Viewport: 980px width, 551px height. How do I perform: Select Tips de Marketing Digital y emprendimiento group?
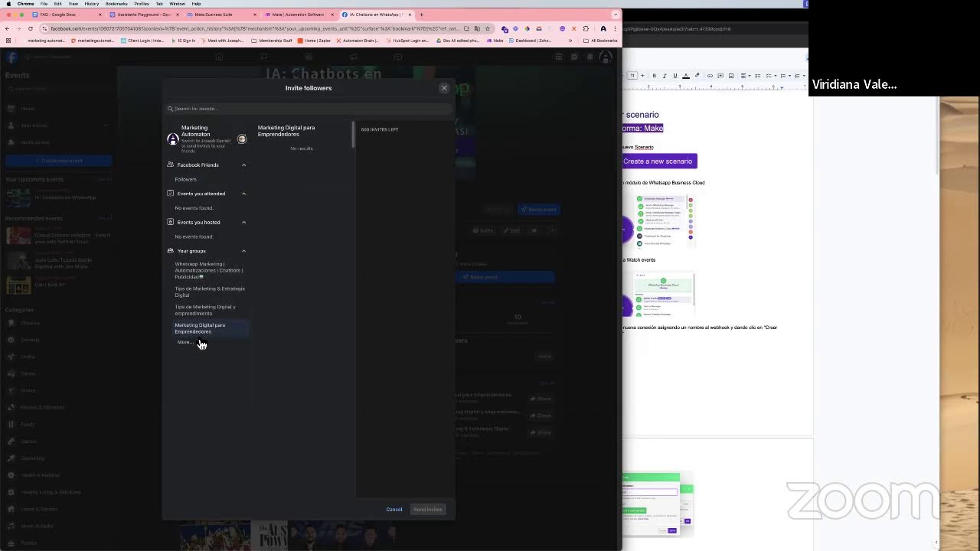[x=205, y=310]
